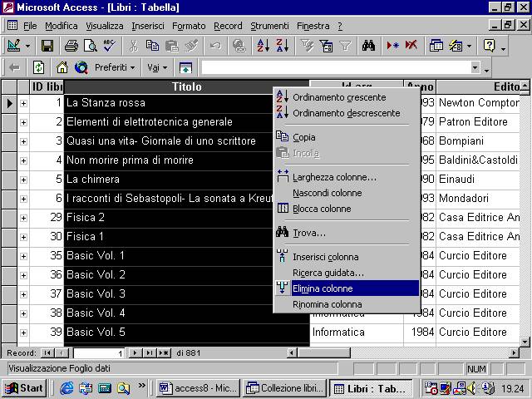The height and width of the screenshot is (399, 532).
Task: Click the toolbar Copy icon
Action: click(152, 46)
